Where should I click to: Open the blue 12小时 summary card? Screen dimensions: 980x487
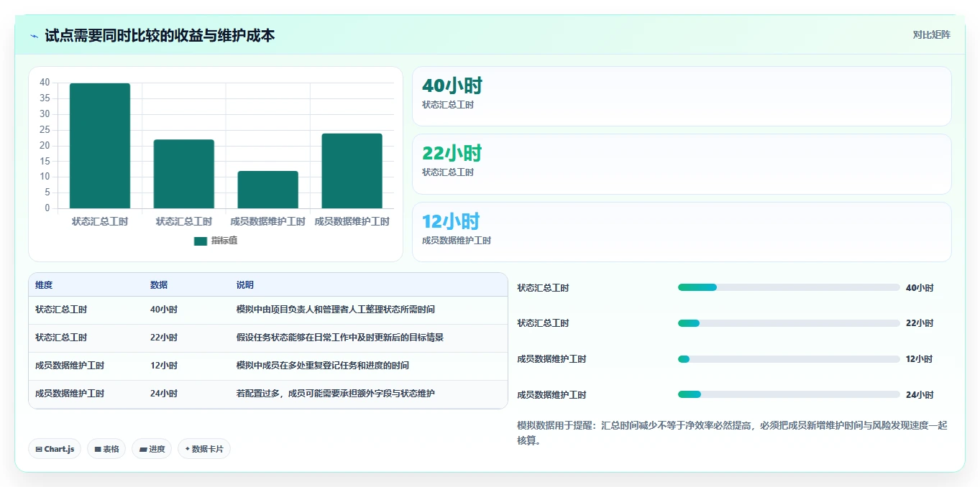click(682, 232)
